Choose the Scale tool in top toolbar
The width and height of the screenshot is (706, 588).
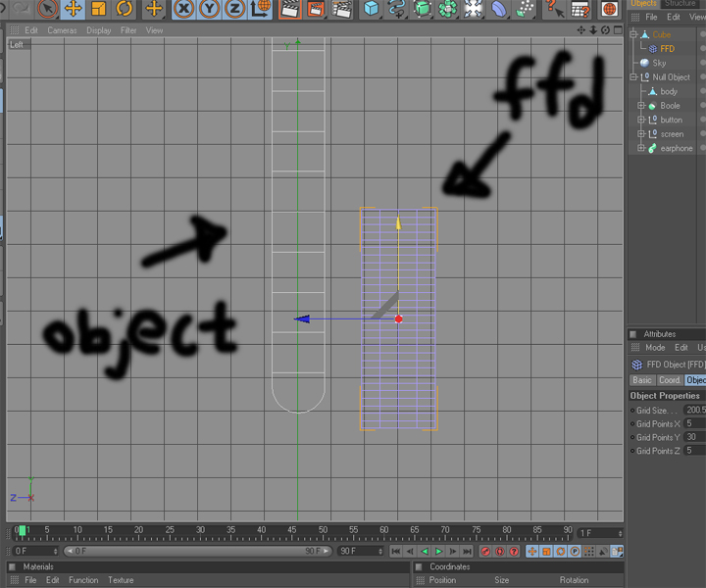(98, 9)
